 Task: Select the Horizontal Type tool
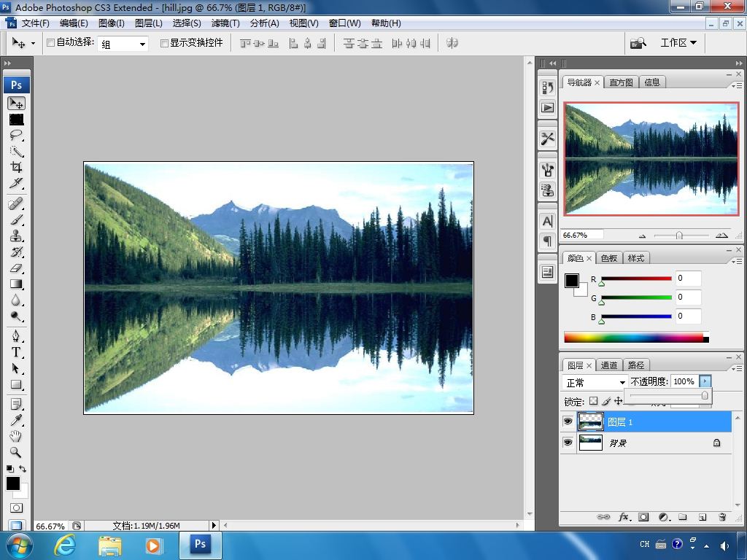(x=16, y=352)
